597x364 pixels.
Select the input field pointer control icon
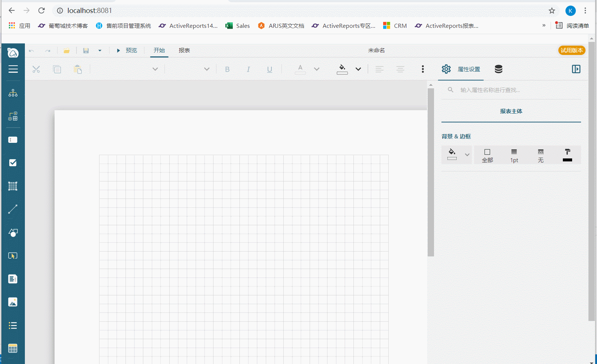tap(13, 256)
